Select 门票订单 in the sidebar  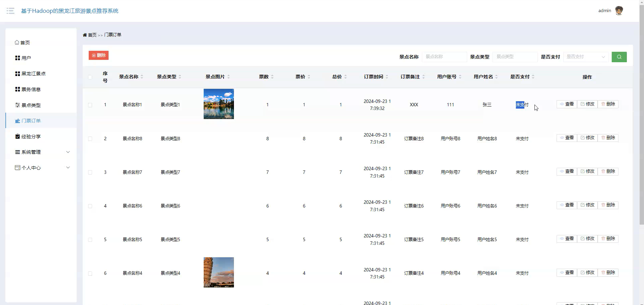click(x=41, y=121)
